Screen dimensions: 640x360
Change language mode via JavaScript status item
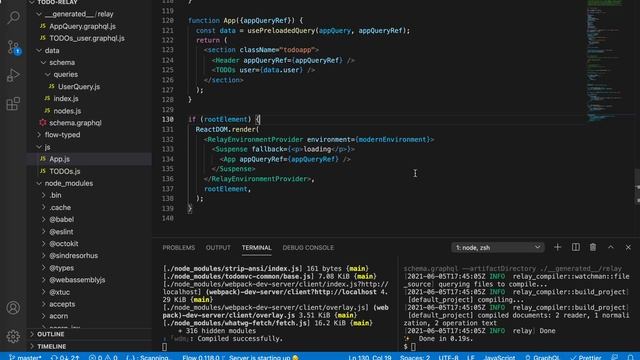(x=499, y=357)
